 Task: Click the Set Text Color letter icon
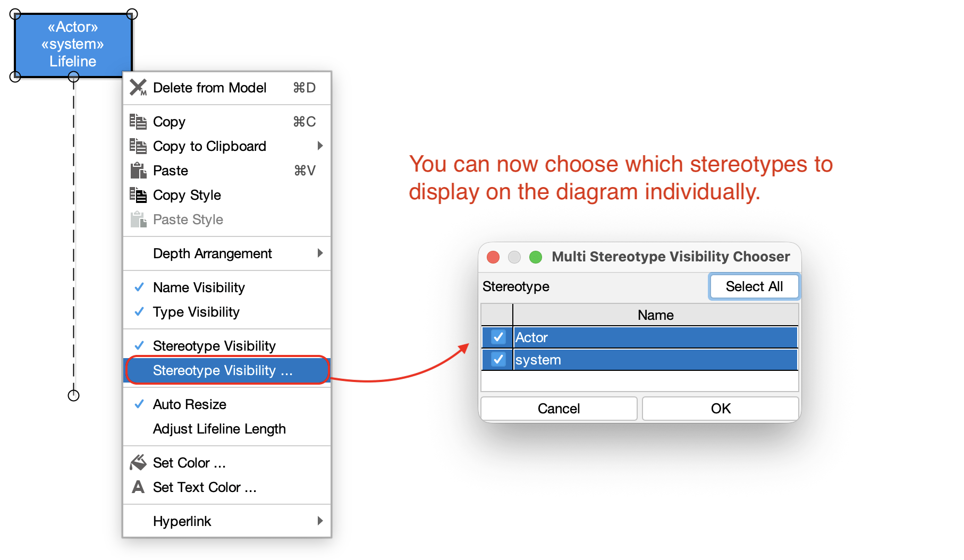tap(138, 487)
